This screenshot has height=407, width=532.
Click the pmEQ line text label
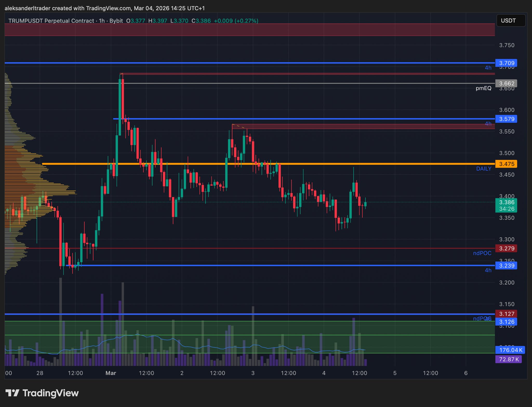click(x=483, y=88)
